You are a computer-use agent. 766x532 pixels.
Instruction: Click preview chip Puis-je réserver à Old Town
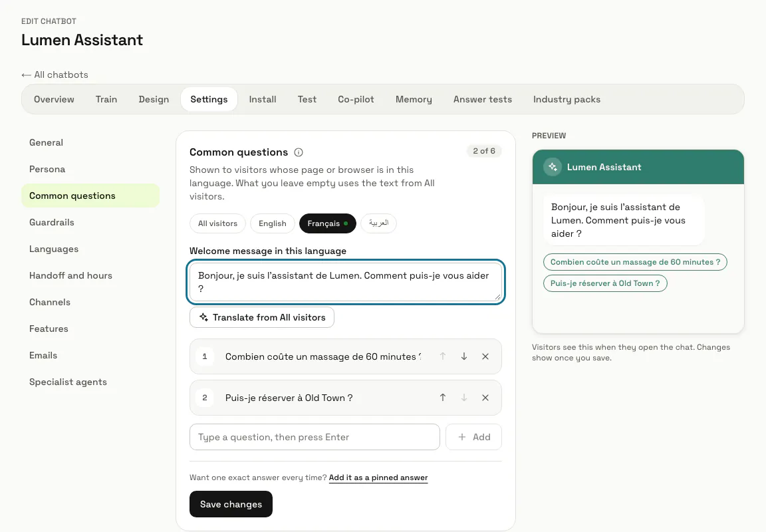[x=605, y=283]
